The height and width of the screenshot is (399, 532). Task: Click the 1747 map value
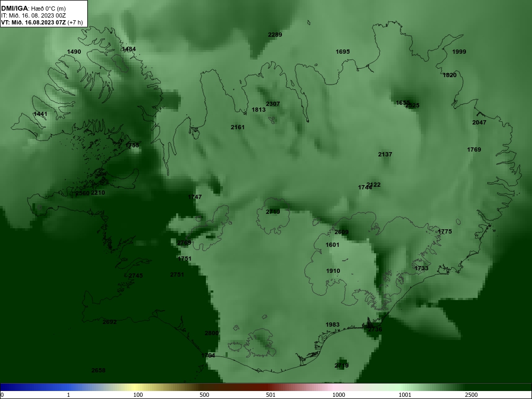(x=195, y=197)
